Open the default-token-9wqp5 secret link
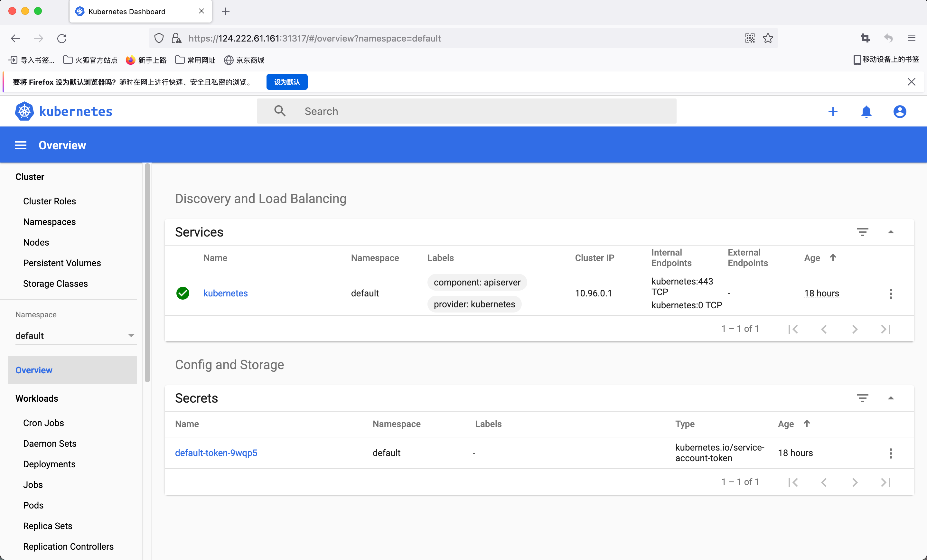Viewport: 927px width, 560px height. click(216, 453)
